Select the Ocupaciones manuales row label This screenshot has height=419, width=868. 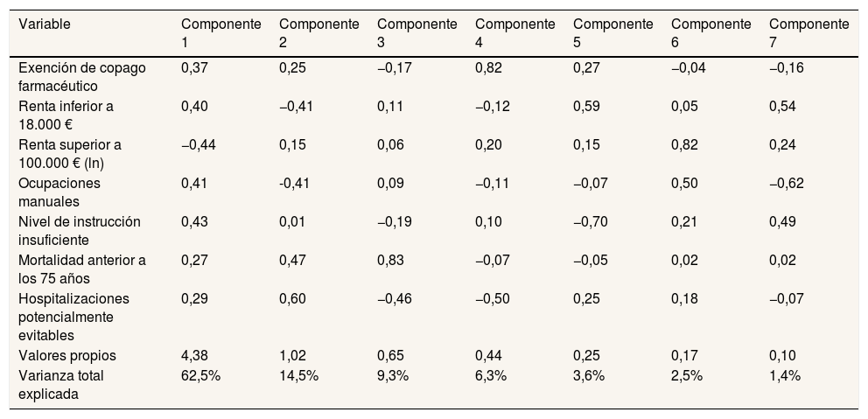[x=59, y=192]
